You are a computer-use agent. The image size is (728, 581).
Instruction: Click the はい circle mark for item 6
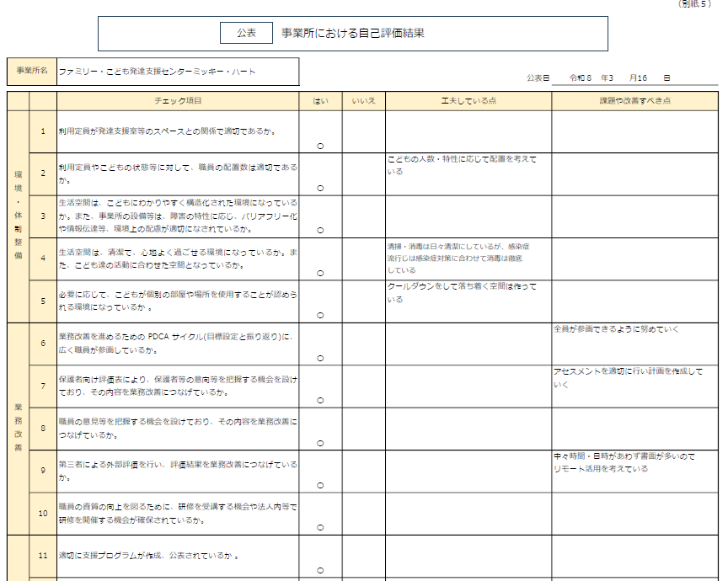[320, 358]
